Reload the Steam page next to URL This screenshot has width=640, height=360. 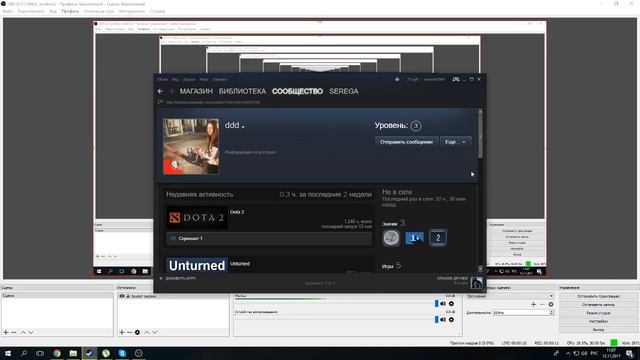(x=160, y=102)
